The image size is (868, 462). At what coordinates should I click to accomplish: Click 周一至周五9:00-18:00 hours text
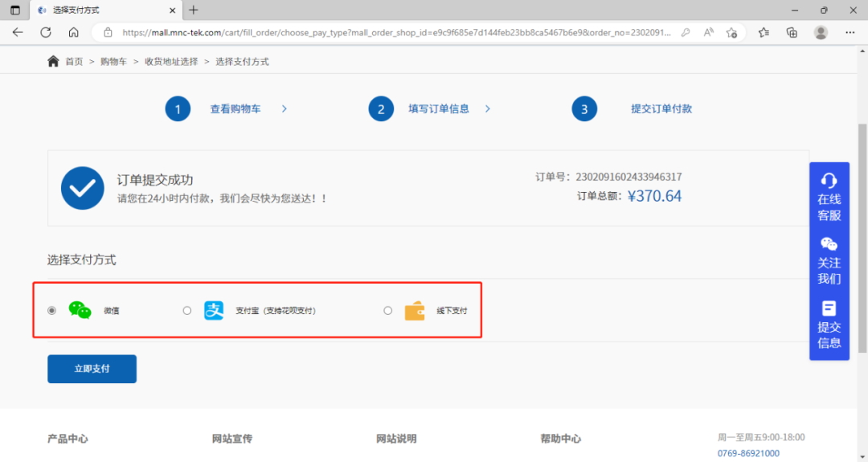click(761, 437)
